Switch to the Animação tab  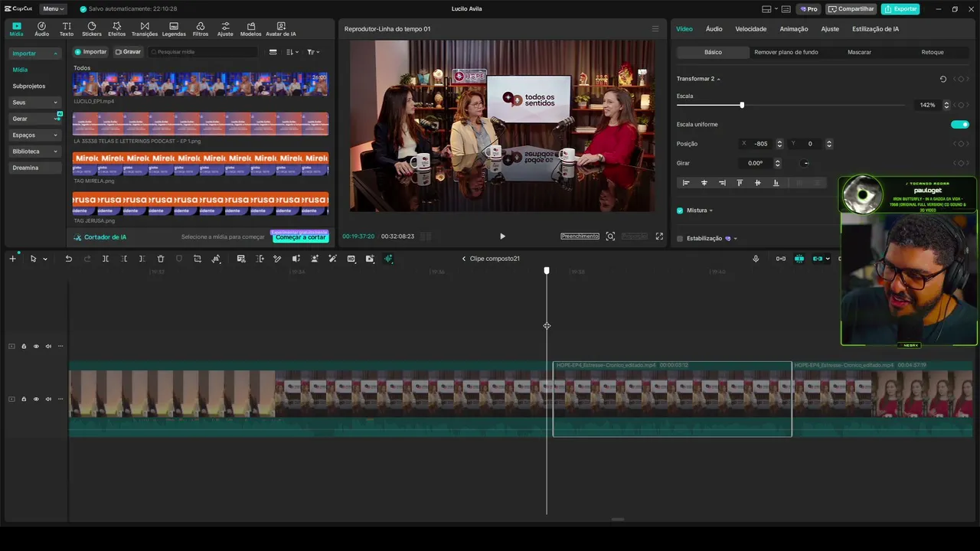[x=794, y=29]
